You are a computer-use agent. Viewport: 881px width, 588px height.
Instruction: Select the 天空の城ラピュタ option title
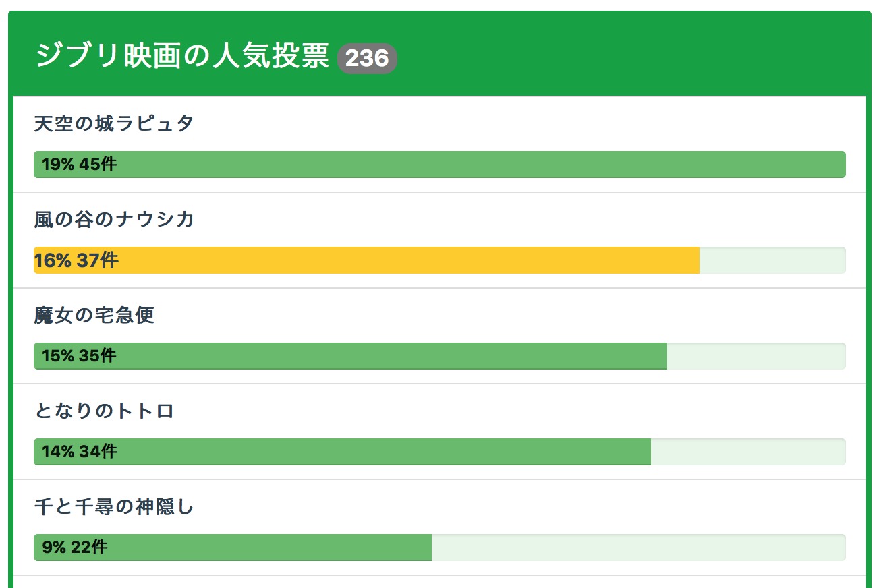(114, 124)
